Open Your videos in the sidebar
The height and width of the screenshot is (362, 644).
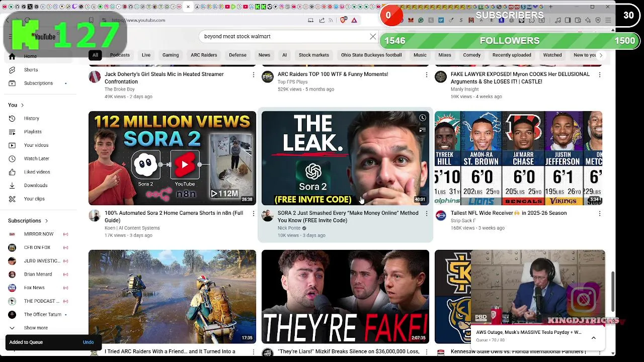(36, 145)
